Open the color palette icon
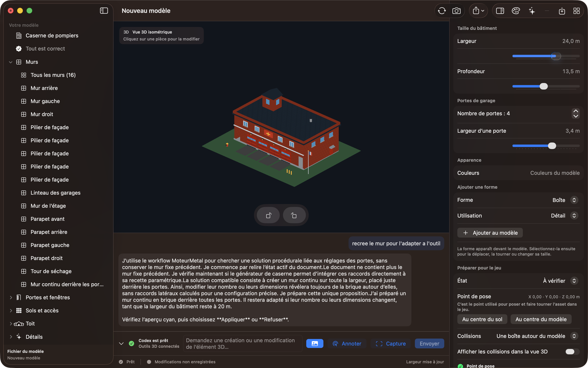The width and height of the screenshot is (588, 368). (x=516, y=11)
